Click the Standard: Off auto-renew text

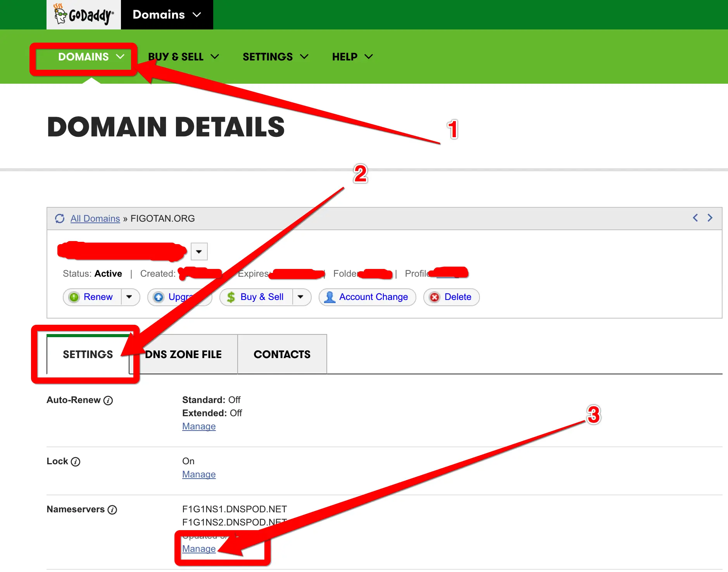[x=211, y=400]
